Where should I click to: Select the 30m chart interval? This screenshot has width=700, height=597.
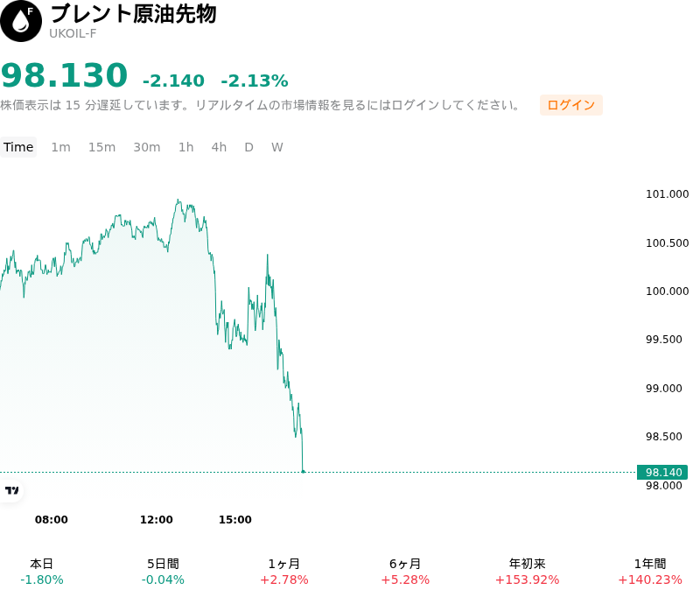tap(147, 147)
